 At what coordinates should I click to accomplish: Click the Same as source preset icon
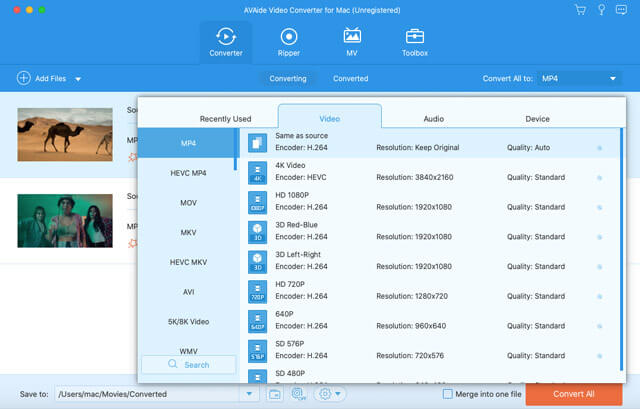[x=257, y=143]
